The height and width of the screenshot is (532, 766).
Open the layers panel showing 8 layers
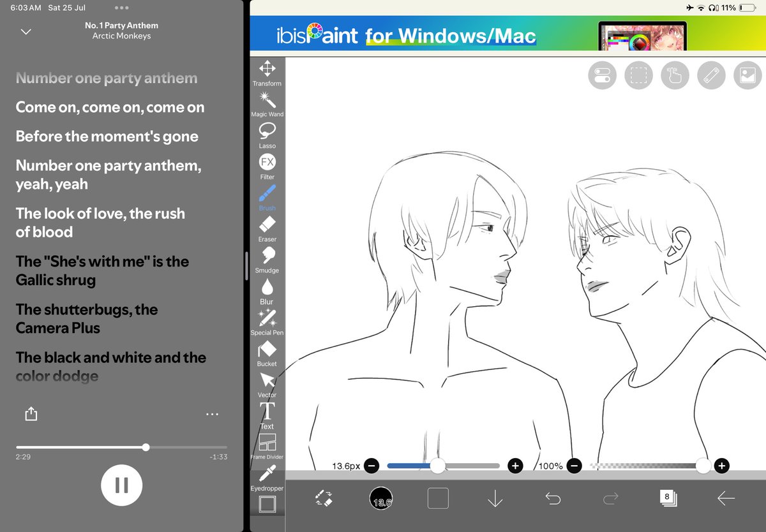tap(668, 498)
